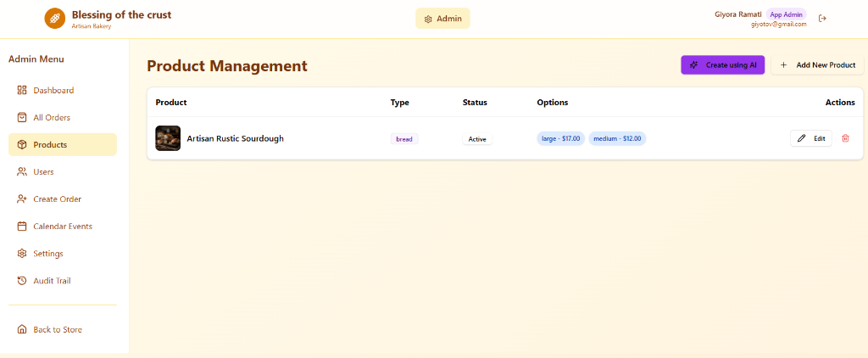Viewport: 868px width, 358px height.
Task: Click the Create using AI button
Action: click(x=722, y=64)
